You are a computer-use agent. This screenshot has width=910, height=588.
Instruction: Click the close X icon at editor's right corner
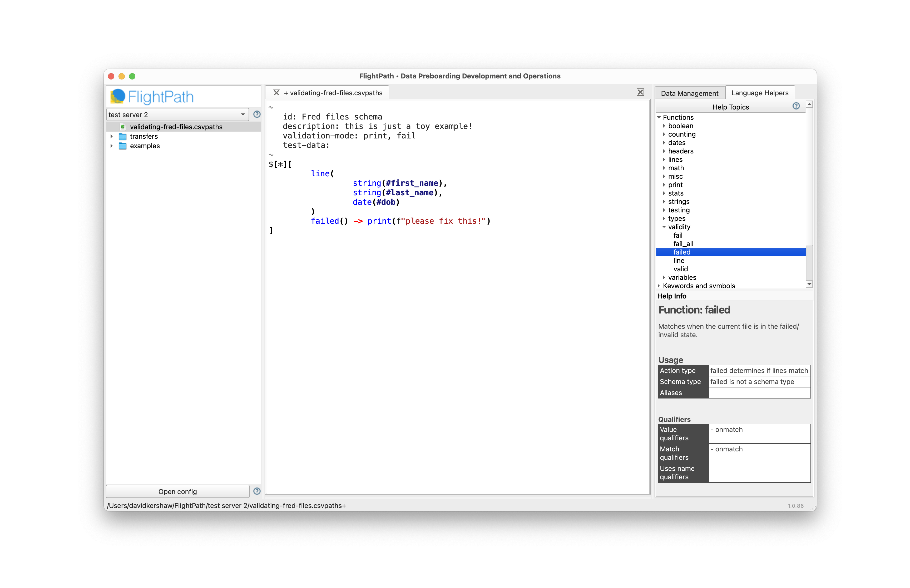click(640, 92)
